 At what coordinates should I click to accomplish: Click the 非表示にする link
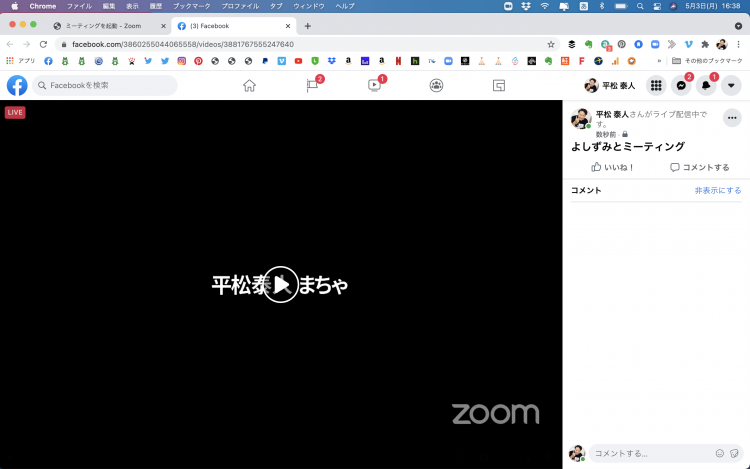coord(717,190)
